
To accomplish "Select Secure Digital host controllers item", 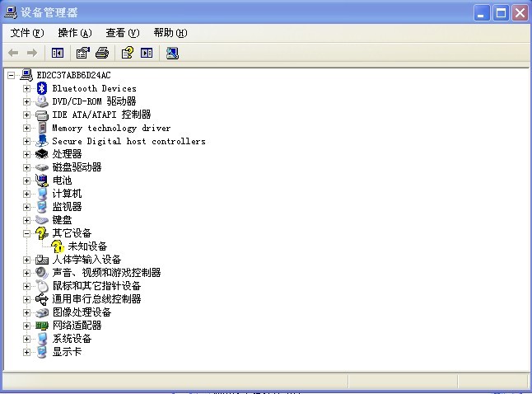I will click(x=128, y=141).
